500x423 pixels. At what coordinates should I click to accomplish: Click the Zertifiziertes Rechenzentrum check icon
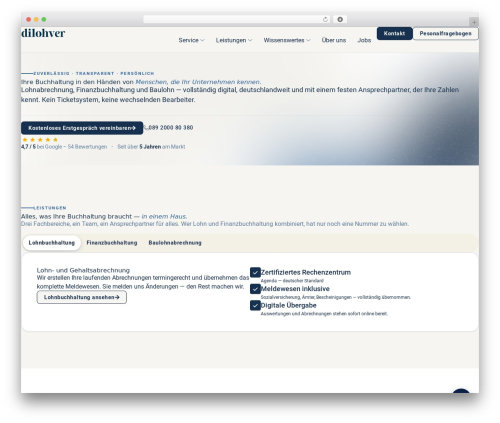pos(255,272)
